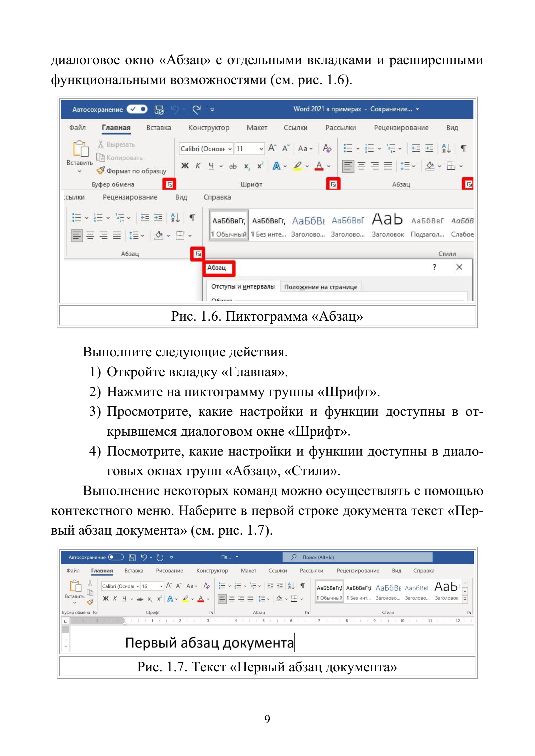Click clear formatting icon in top ribbon
The image size is (535, 756).
327,148
